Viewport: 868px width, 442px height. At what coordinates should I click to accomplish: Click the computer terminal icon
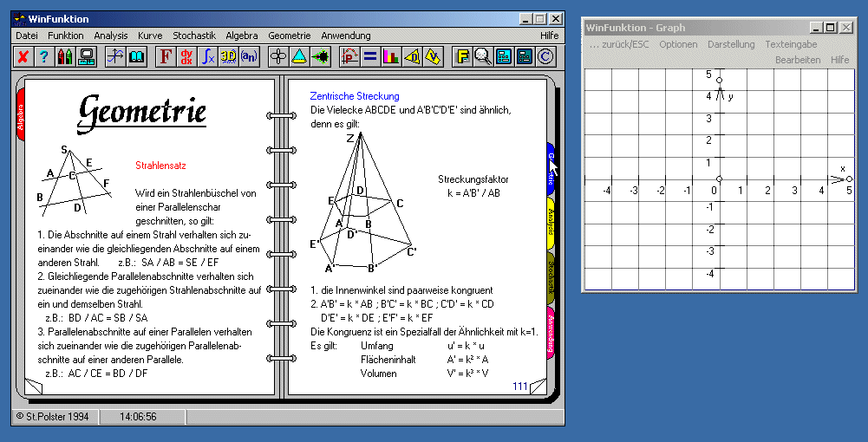click(x=85, y=56)
